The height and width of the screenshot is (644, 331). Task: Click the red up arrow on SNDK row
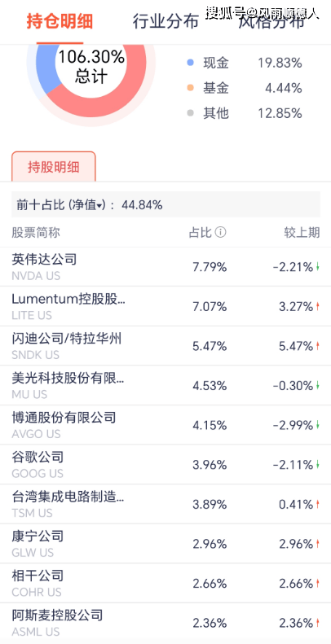coord(318,346)
